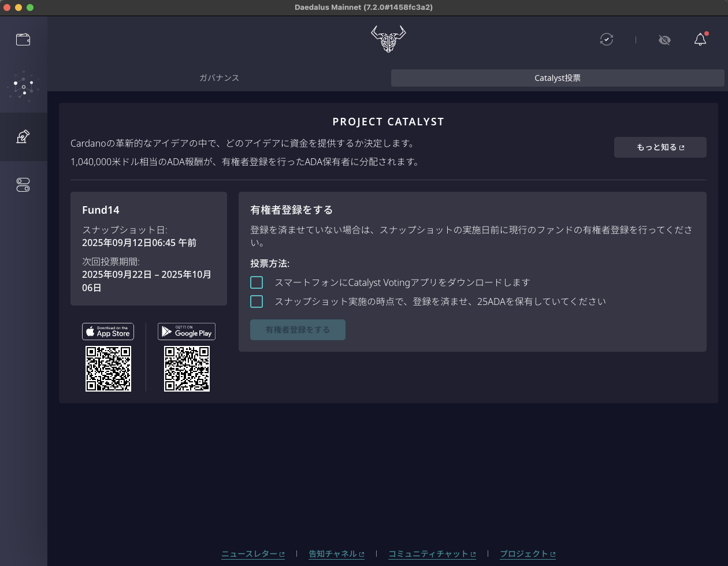Image resolution: width=728 pixels, height=566 pixels.
Task: Click the sync status checkmark icon
Action: (607, 39)
